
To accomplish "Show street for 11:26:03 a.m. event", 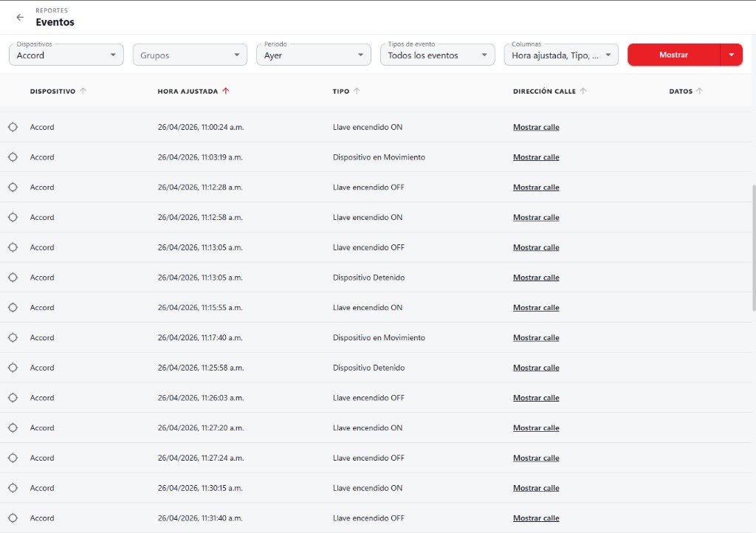I will 536,398.
